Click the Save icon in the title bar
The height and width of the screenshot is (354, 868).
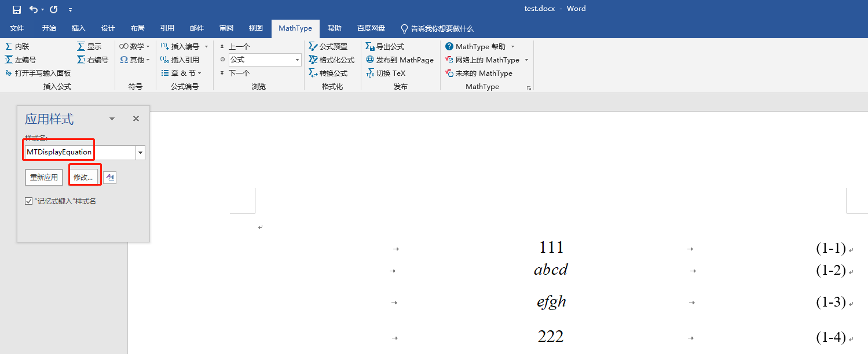tap(17, 9)
